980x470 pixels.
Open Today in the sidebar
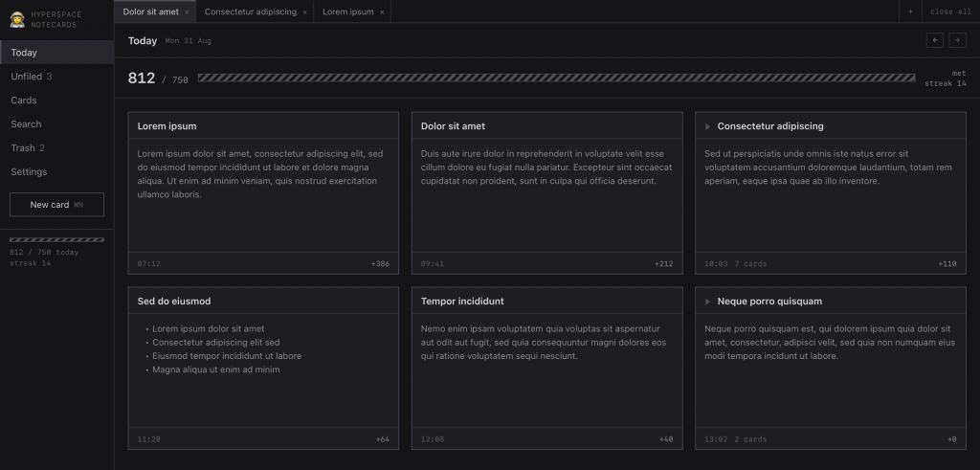[x=56, y=53]
